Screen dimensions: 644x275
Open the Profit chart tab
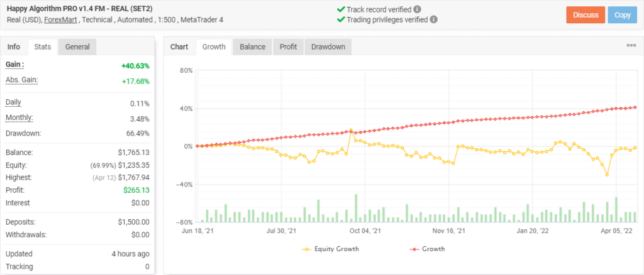click(x=288, y=46)
